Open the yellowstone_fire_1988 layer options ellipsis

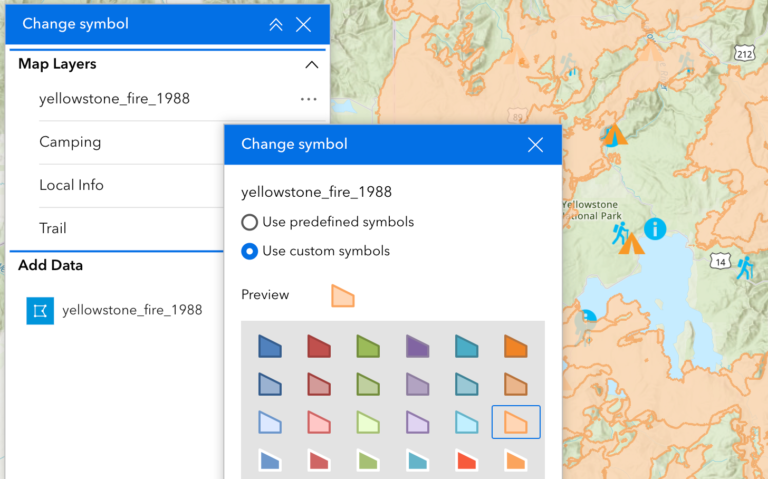[308, 99]
